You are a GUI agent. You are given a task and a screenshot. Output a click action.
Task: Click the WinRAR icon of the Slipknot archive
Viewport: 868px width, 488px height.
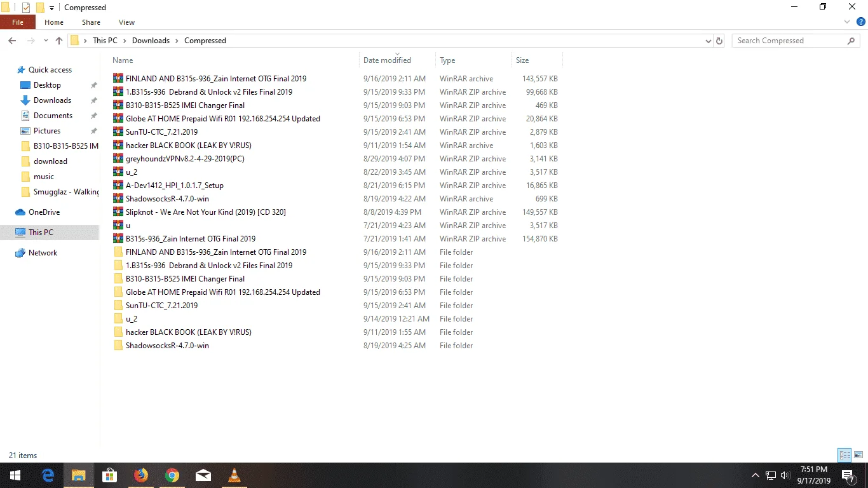(x=118, y=212)
